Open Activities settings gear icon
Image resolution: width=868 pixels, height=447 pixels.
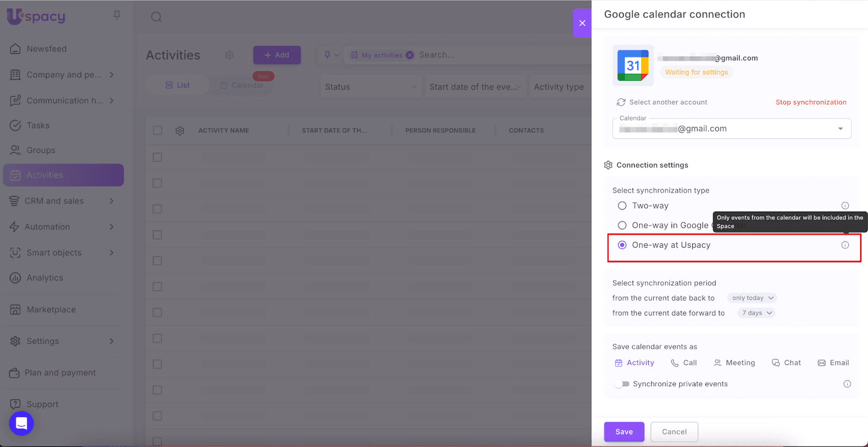pos(229,55)
